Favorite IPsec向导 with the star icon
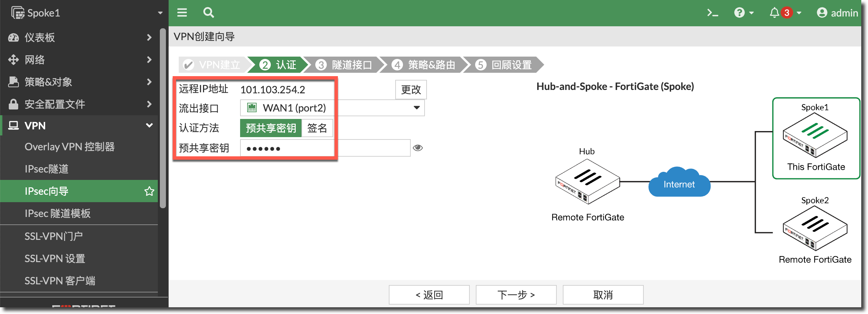 (149, 191)
